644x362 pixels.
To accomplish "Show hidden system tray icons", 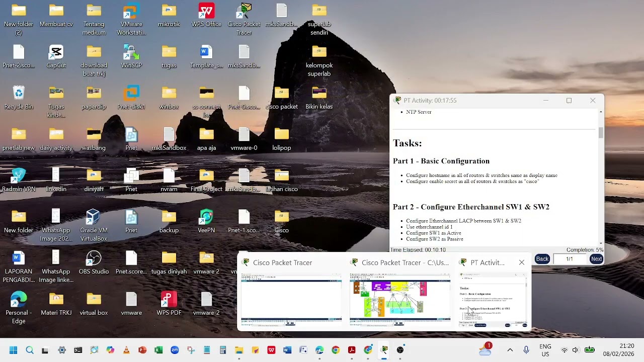I will point(510,350).
